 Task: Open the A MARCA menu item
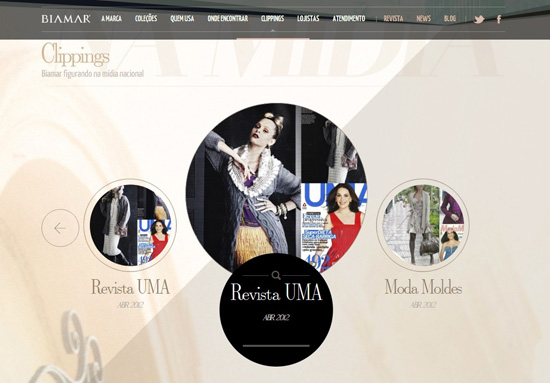(112, 19)
